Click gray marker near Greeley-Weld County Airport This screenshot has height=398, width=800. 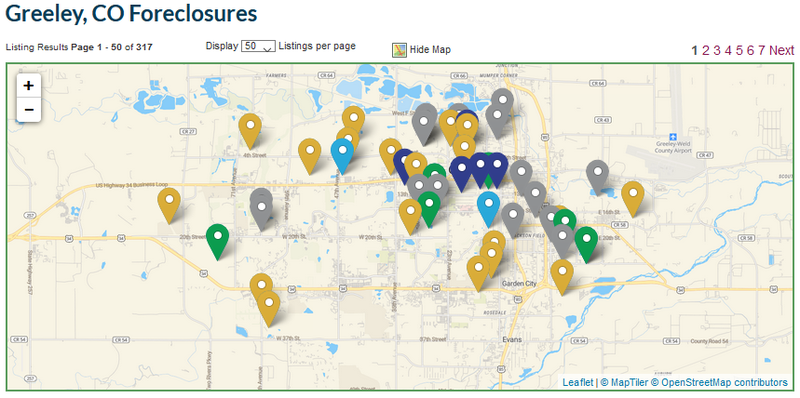[597, 178]
